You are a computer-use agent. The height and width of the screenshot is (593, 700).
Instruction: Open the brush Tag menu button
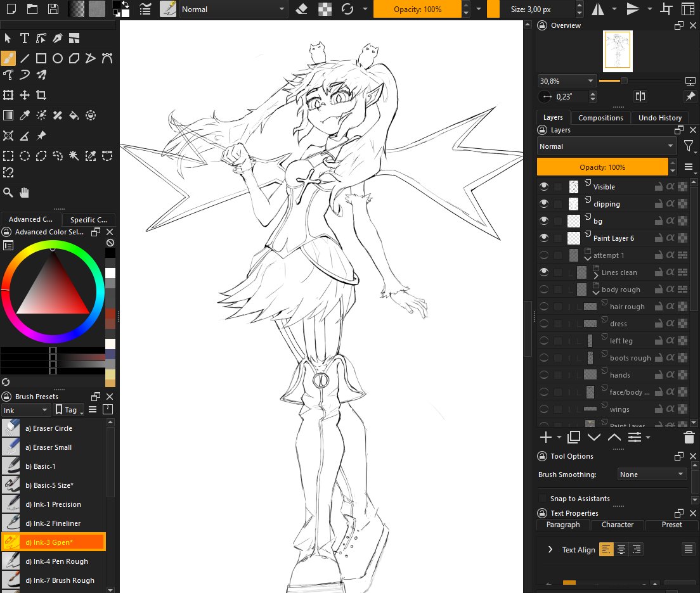click(68, 410)
